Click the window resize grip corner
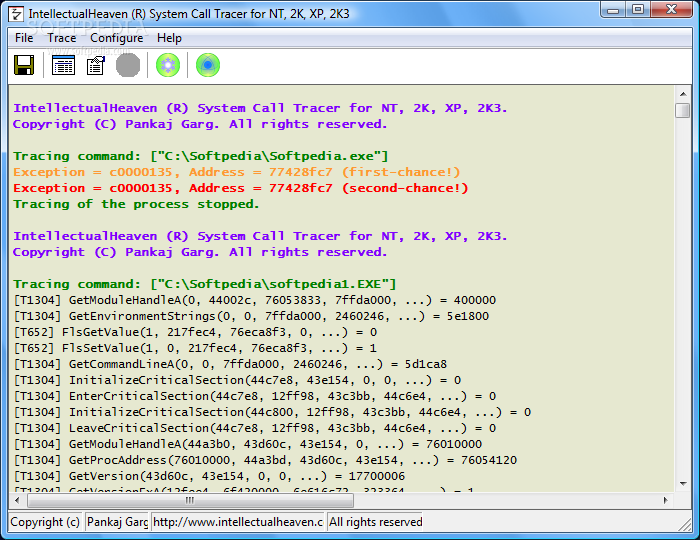The height and width of the screenshot is (540, 700). (x=685, y=524)
